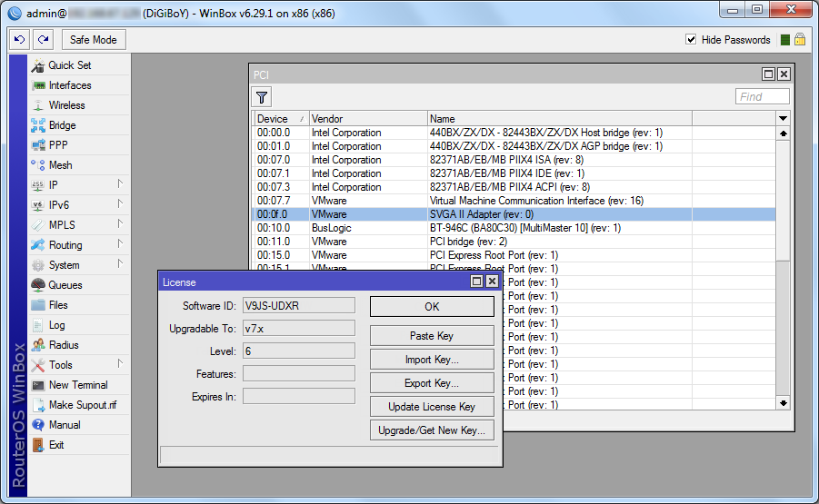The height and width of the screenshot is (504, 819).
Task: Select the 00:00.0 Host bridge row
Action: 514,133
